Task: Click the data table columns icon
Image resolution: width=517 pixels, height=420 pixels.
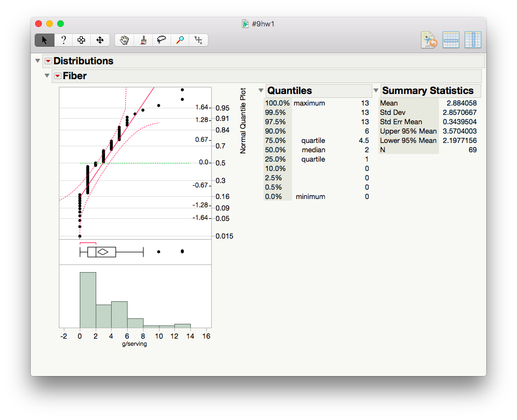Action: click(x=473, y=40)
